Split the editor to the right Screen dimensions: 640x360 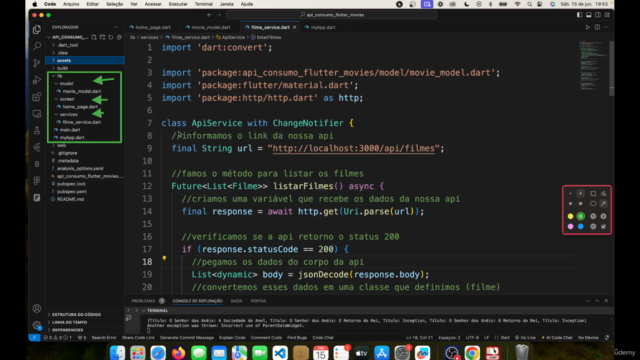point(597,27)
